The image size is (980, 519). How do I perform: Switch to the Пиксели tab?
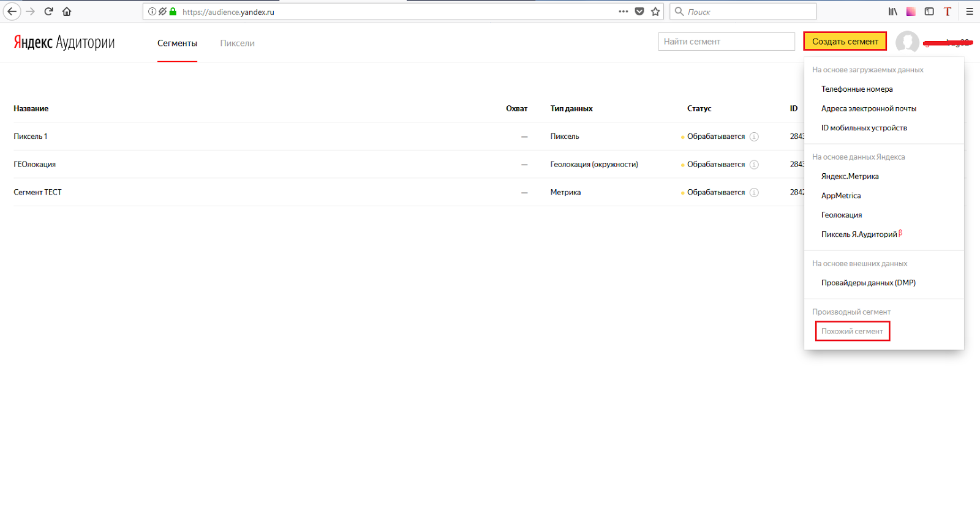point(237,43)
